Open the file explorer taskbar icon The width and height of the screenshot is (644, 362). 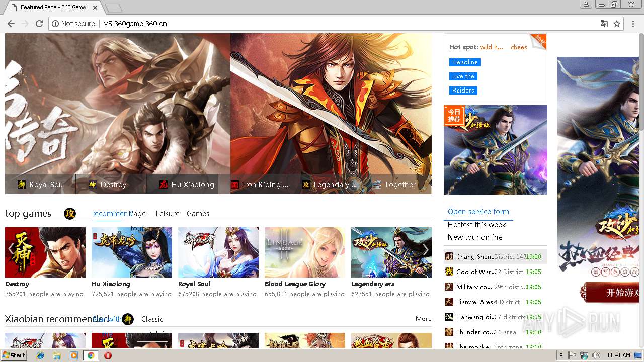point(57,355)
